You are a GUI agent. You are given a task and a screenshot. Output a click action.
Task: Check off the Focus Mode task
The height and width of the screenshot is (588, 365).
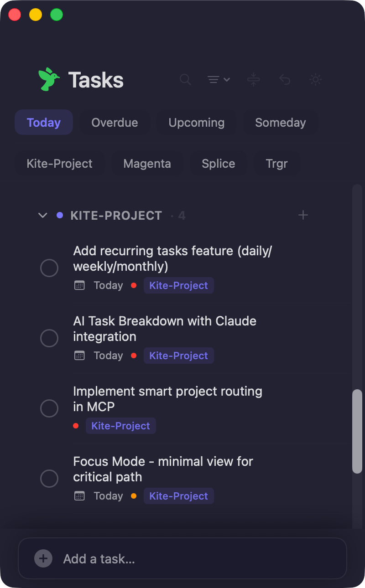(49, 479)
